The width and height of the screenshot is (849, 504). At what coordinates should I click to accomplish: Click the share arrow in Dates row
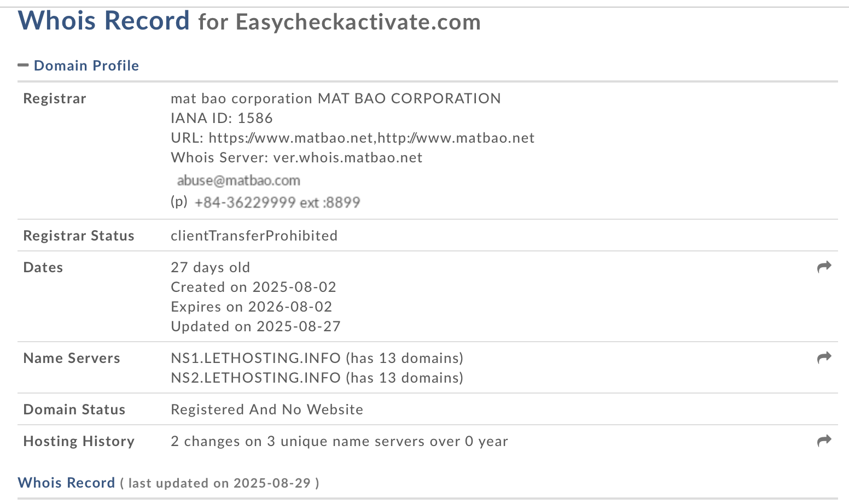coord(824,267)
